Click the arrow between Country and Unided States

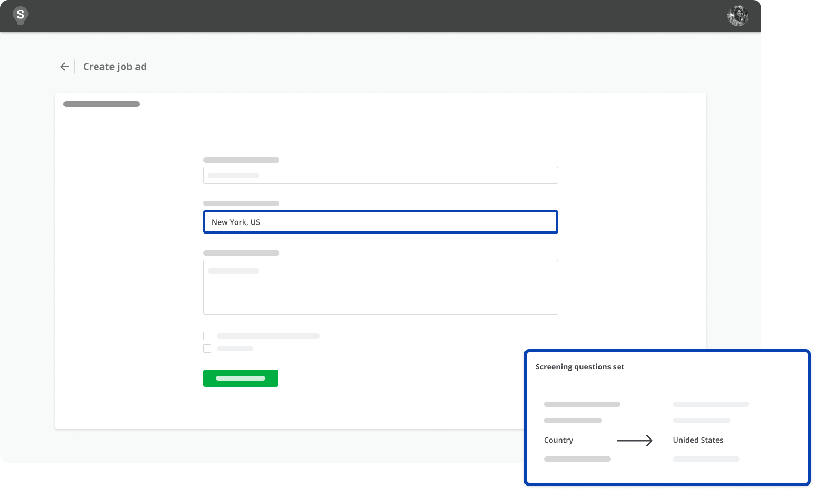point(634,440)
